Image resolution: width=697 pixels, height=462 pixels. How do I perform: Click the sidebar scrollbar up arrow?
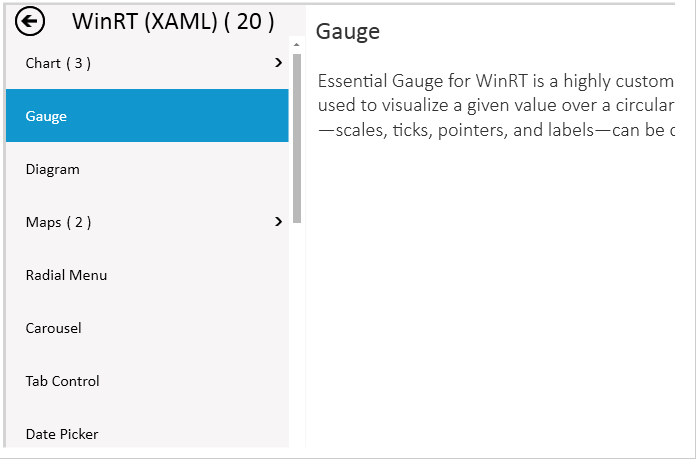tap(297, 45)
